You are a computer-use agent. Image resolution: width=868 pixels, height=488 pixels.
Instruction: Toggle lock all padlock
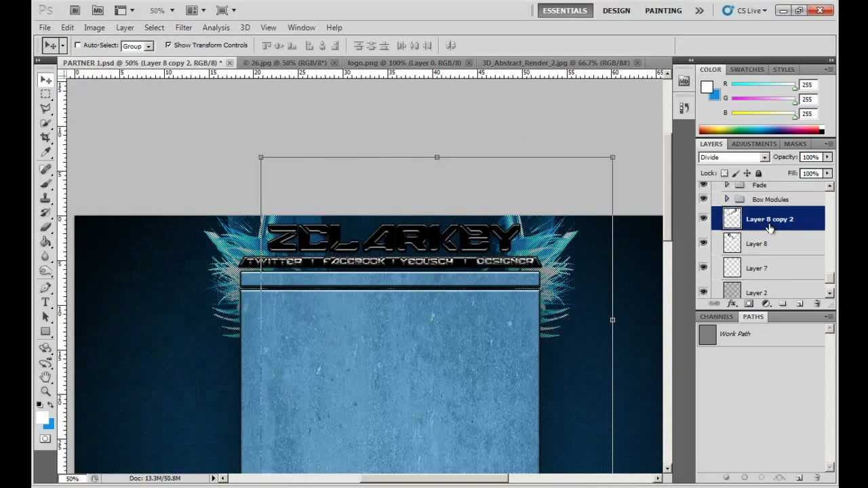758,174
